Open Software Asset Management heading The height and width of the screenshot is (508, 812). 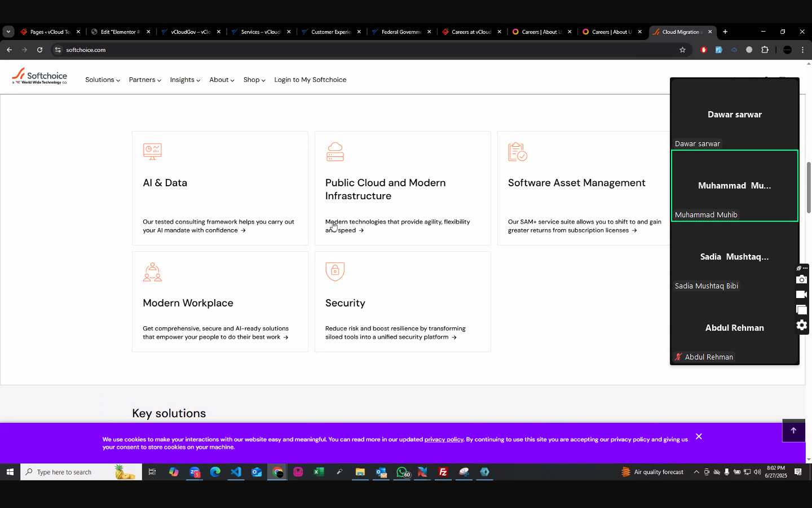pyautogui.click(x=576, y=183)
